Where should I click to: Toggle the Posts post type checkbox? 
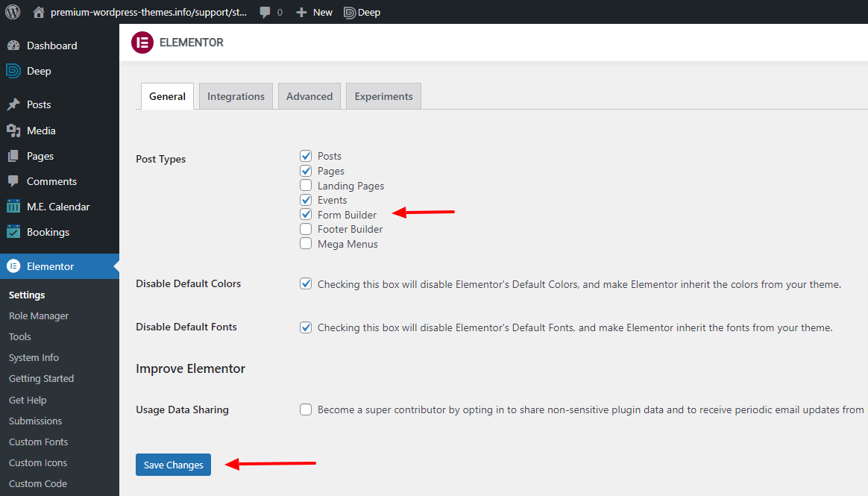tap(306, 156)
